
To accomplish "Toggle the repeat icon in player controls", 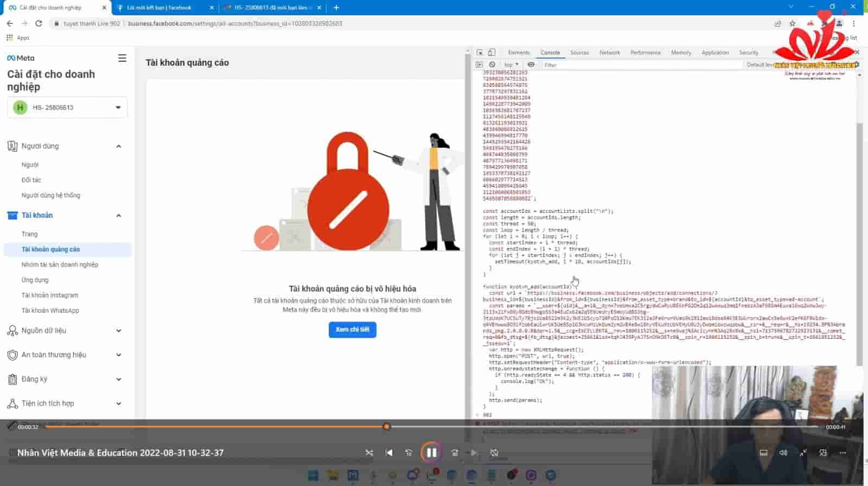I will (x=494, y=452).
